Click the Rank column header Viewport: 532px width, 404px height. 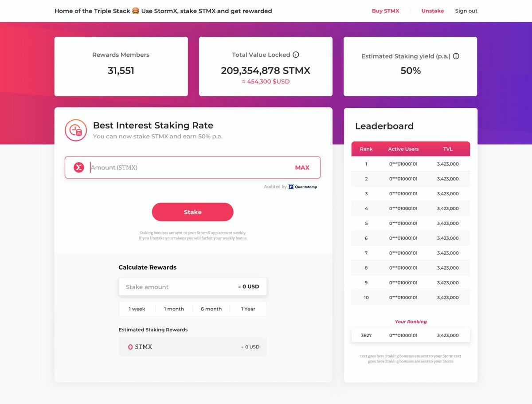click(x=366, y=149)
